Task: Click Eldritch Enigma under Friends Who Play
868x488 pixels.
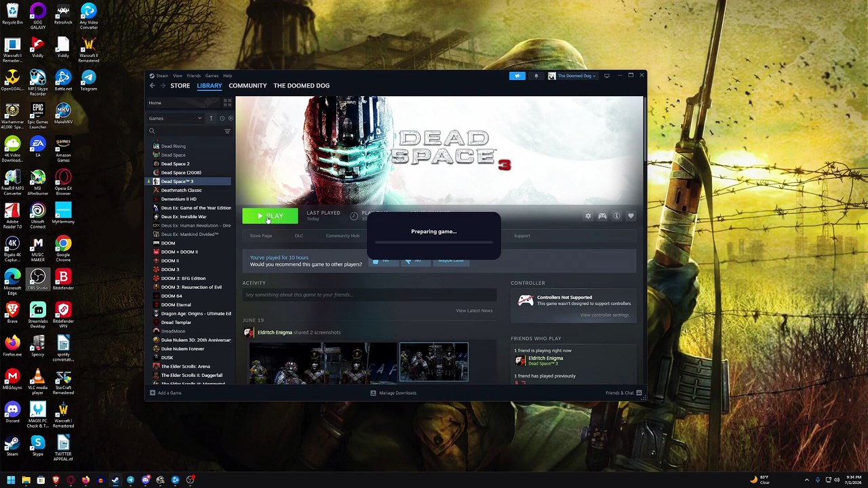Action: [545, 358]
